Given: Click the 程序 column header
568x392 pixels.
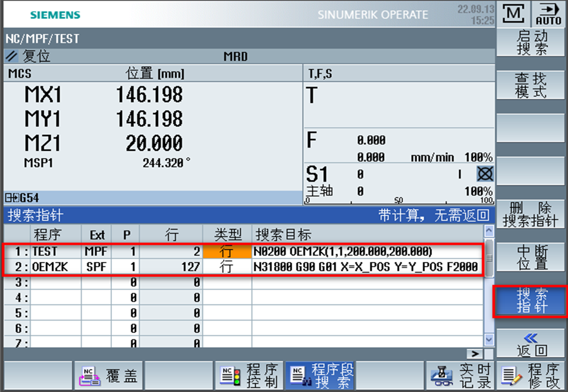Looking at the screenshot, I should 56,235.
